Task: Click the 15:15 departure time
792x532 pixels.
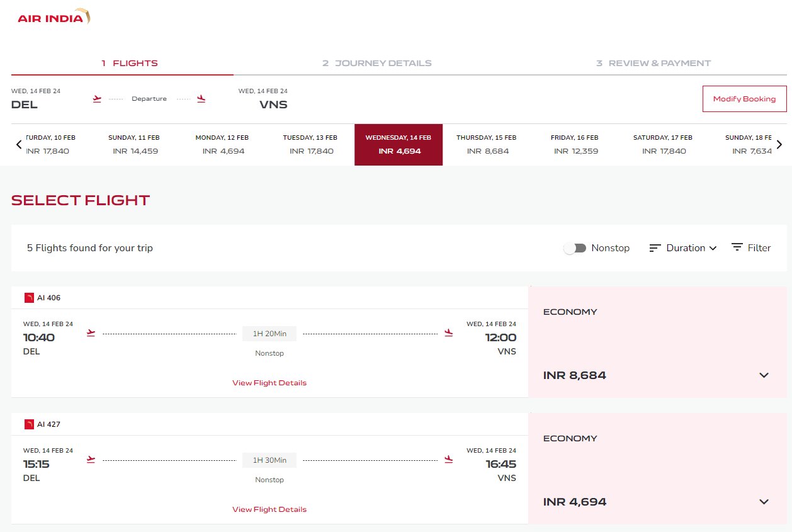Action: tap(37, 464)
